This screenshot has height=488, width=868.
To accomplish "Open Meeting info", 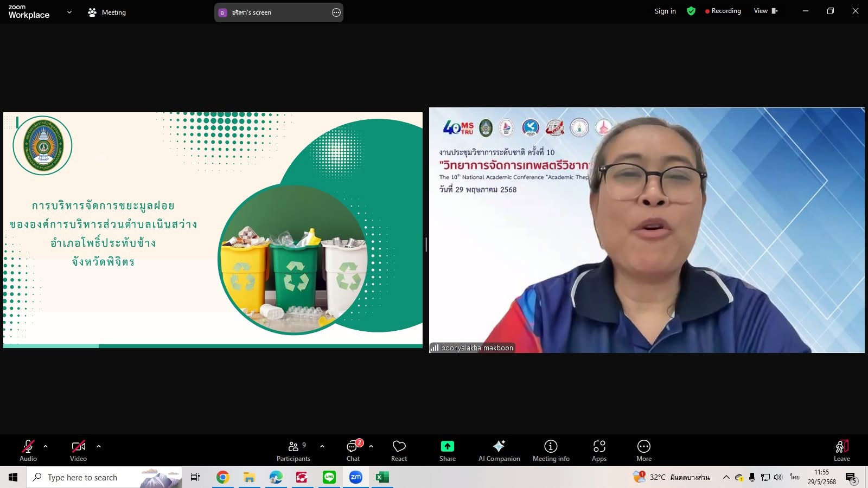I will click(x=551, y=450).
